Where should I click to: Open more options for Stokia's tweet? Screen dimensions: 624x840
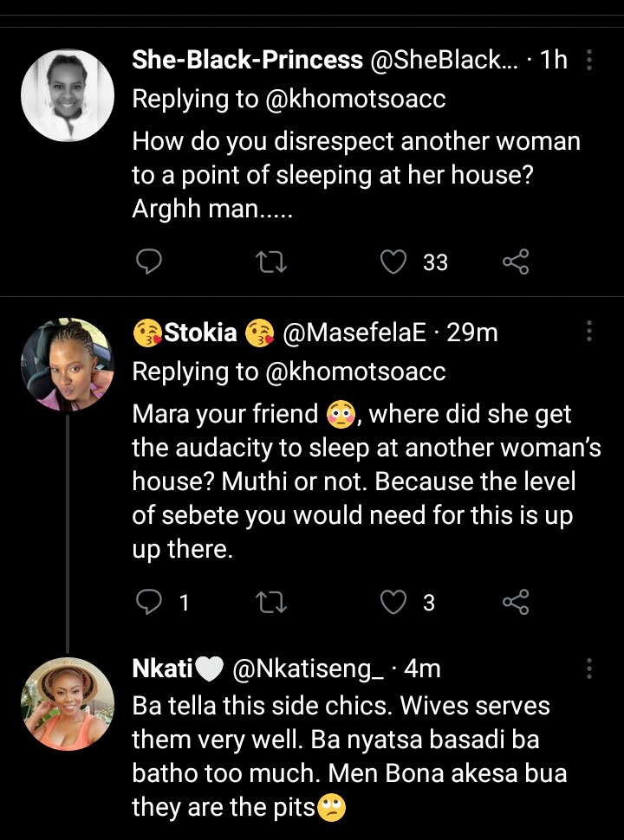tap(589, 331)
